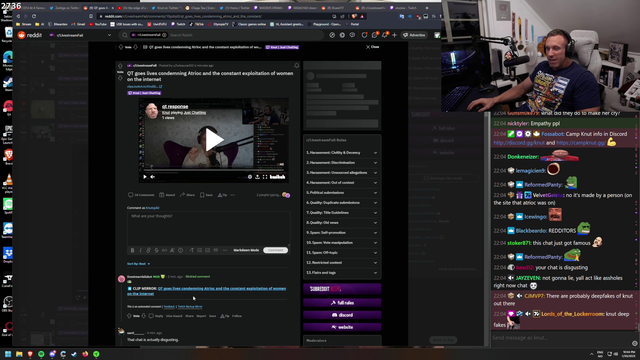Viewport: 640px width, 360px height.
Task: Expand rule 3 Harassment: Unsourced allegations
Action: point(342,173)
